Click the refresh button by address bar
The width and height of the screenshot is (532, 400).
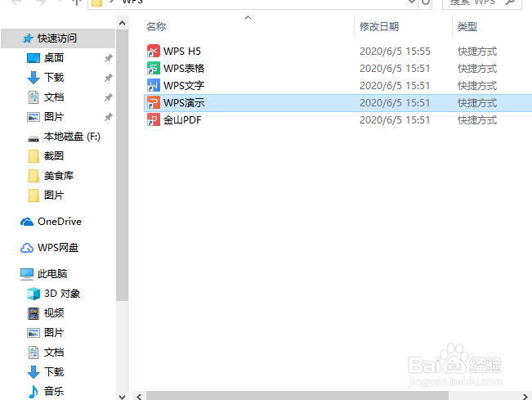(x=426, y=2)
